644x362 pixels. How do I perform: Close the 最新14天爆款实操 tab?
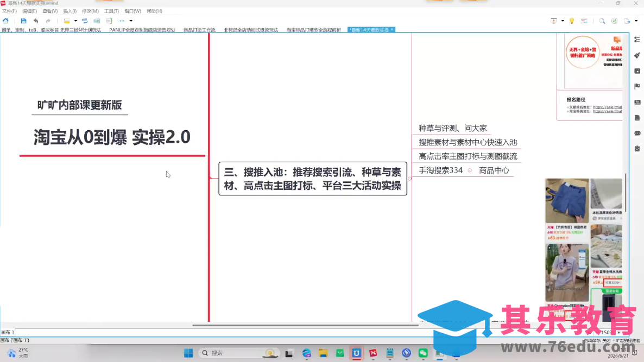[392, 29]
